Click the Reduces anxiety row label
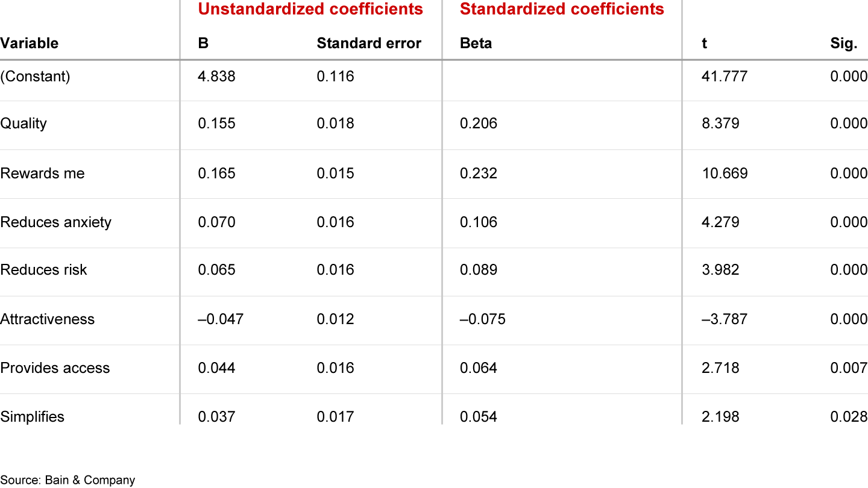 [56, 222]
